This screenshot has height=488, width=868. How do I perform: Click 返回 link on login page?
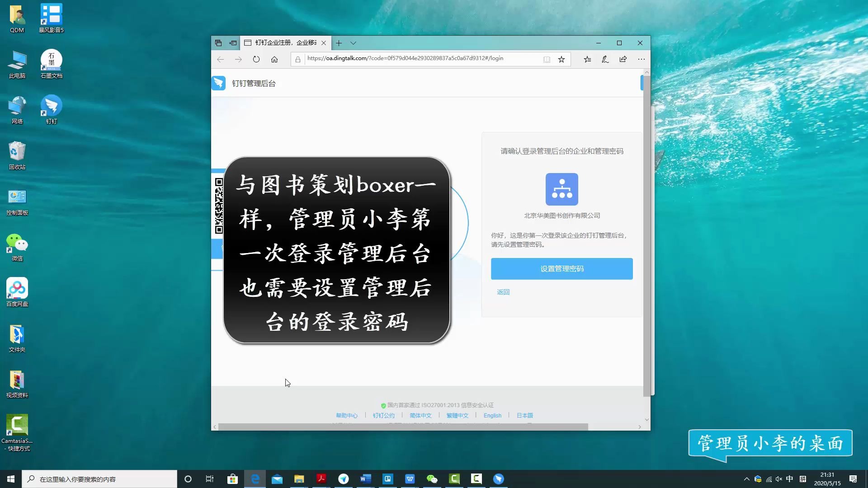[503, 291]
